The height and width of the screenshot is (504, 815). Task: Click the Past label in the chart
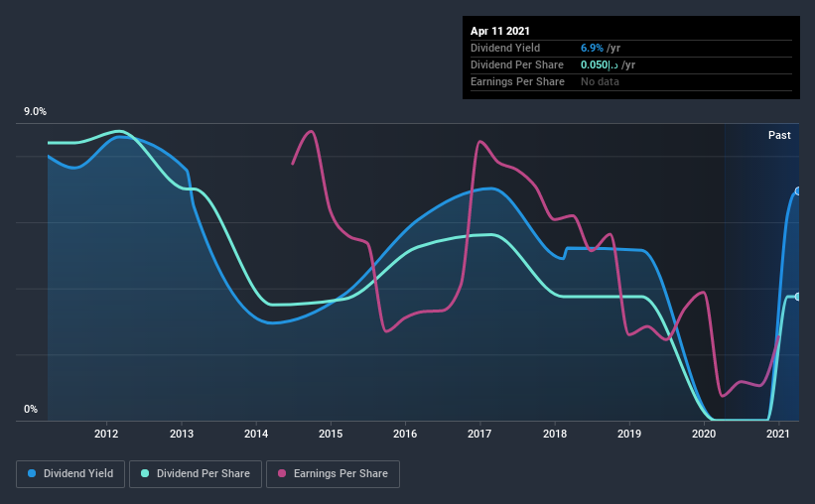779,135
